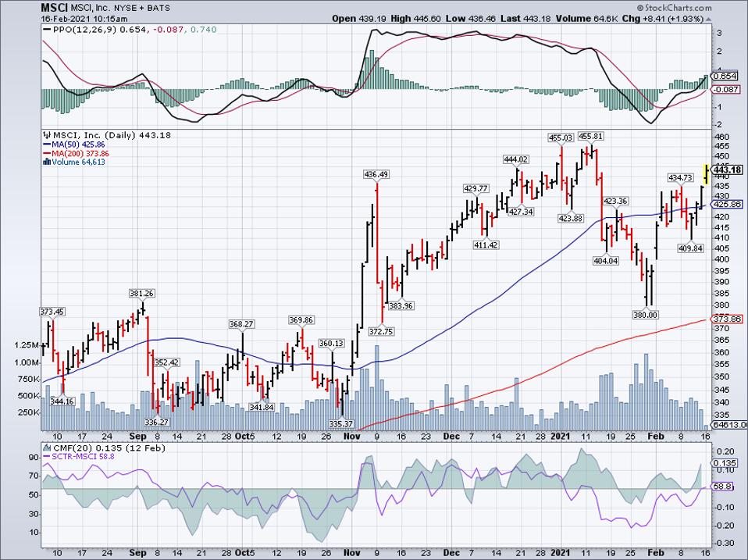Click the purple SCTR-MSCI legend line marker
Image resolution: width=748 pixels, height=560 pixels.
pos(47,457)
